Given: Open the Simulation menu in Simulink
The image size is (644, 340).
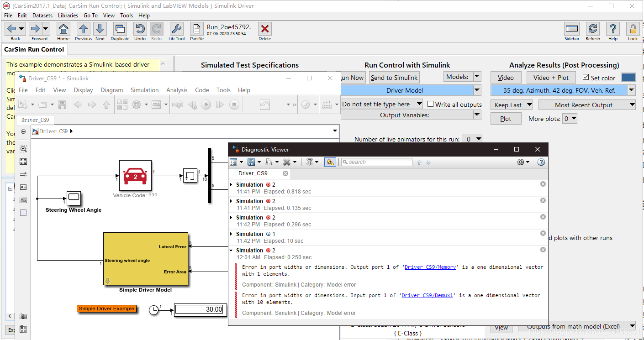Looking at the screenshot, I should [x=145, y=90].
